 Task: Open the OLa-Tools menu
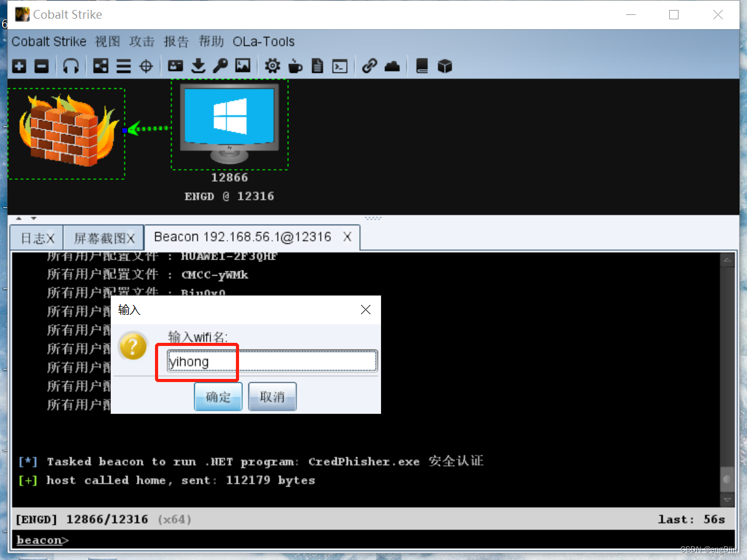263,42
